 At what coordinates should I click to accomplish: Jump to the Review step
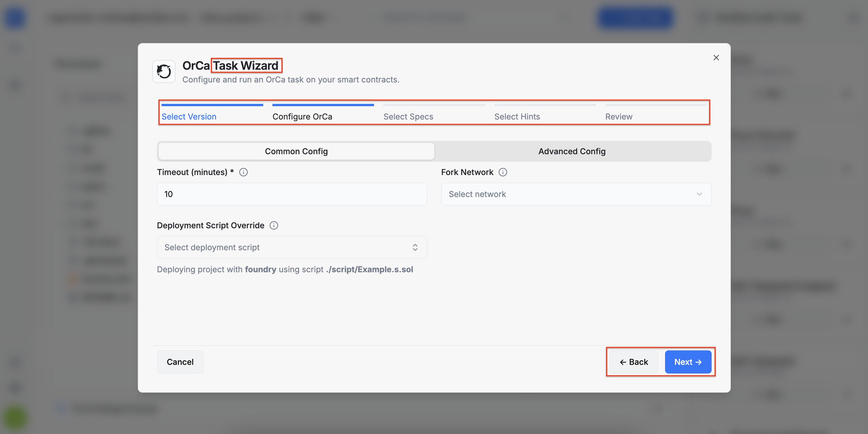click(619, 117)
